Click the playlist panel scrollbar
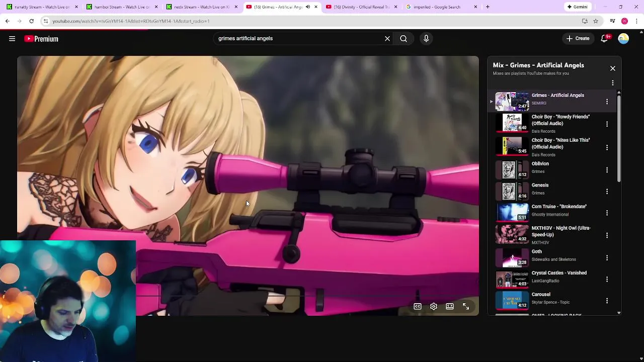 click(x=619, y=138)
